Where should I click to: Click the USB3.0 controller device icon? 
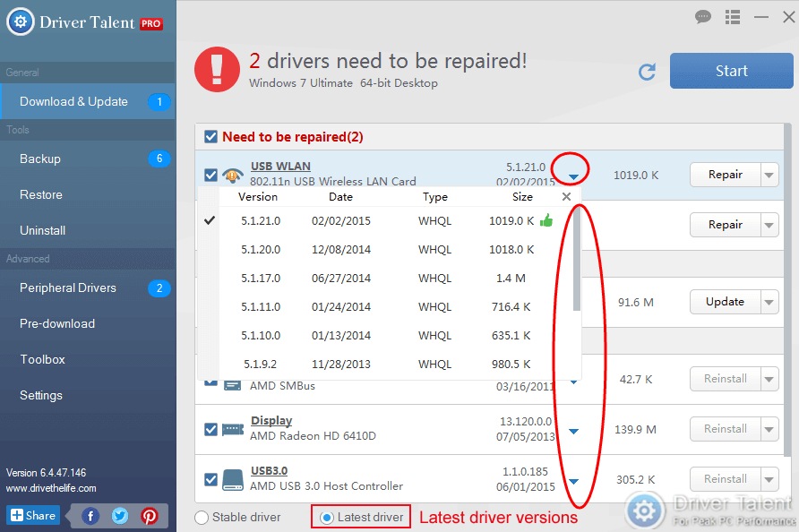click(233, 479)
